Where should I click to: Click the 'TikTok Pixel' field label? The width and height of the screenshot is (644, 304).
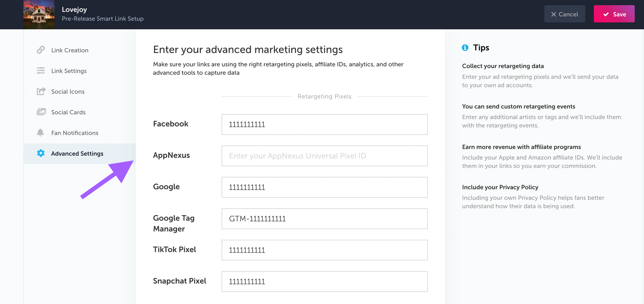click(x=175, y=250)
